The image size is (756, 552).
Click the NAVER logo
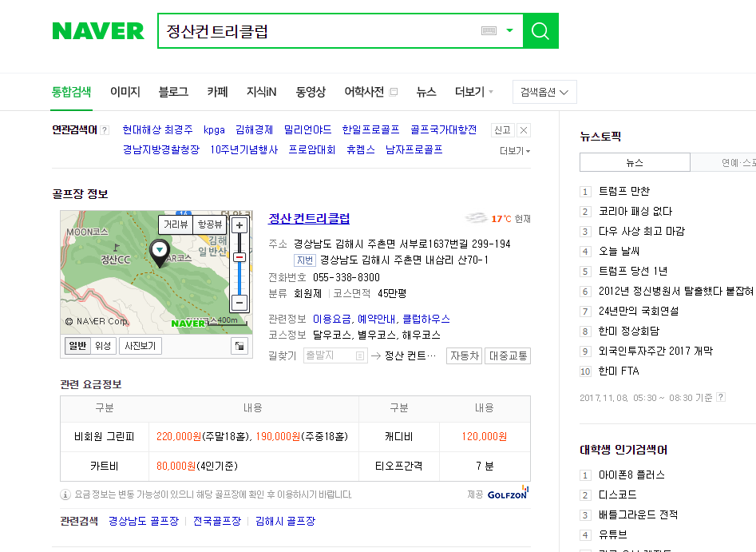click(97, 31)
